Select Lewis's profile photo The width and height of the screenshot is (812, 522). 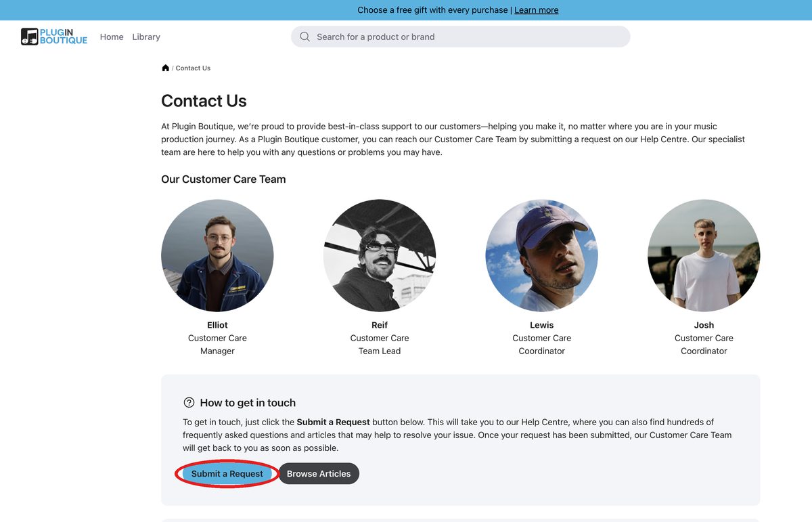click(542, 256)
